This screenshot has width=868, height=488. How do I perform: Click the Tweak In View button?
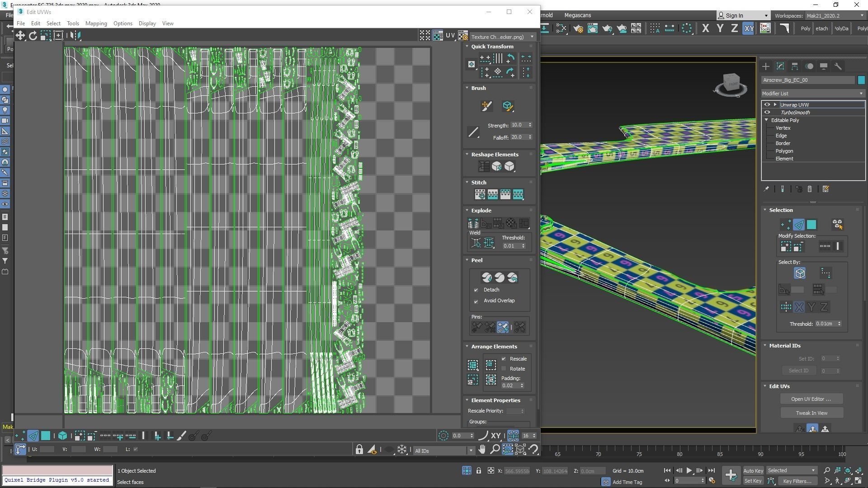coord(811,413)
